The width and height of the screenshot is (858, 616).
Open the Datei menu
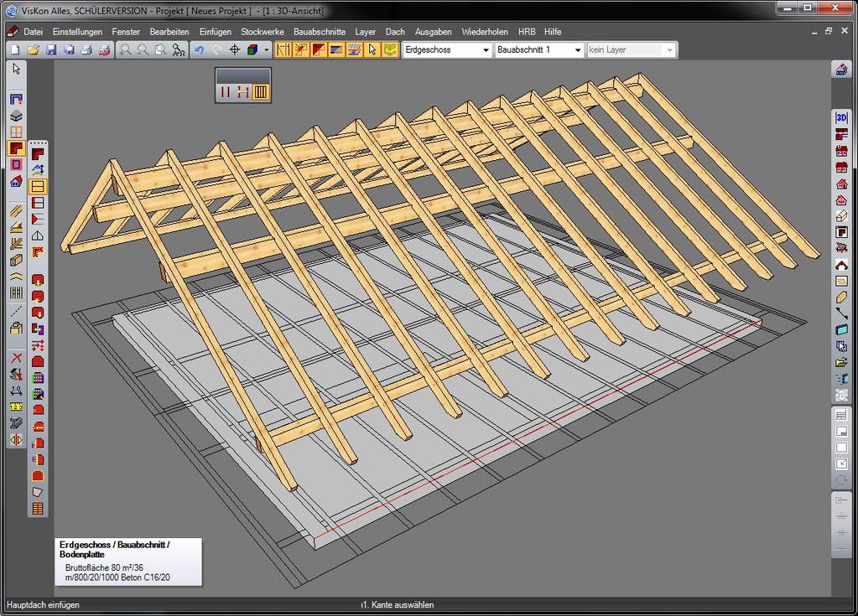[33, 32]
